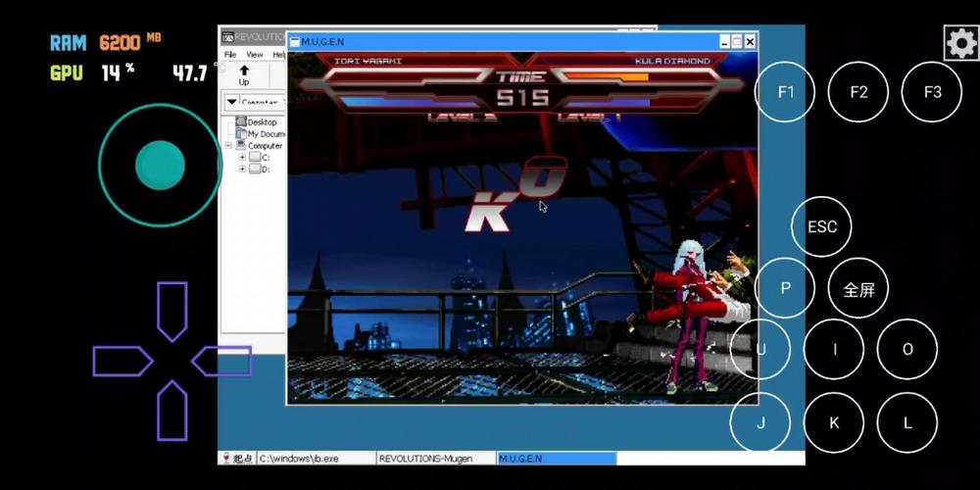This screenshot has width=980, height=490.
Task: Click the Up folder toolbar button
Action: pos(244,75)
